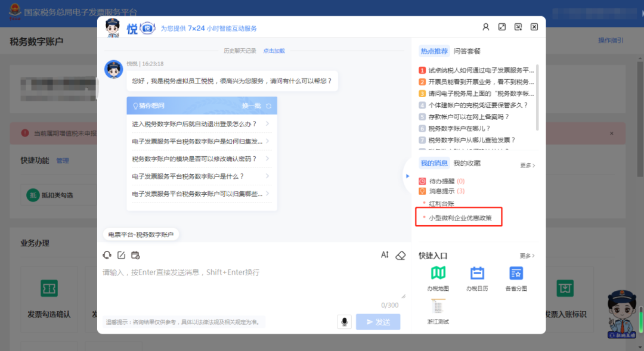The image size is (644, 351).
Task: Switch to the 热点推荐 tab
Action: 434,51
